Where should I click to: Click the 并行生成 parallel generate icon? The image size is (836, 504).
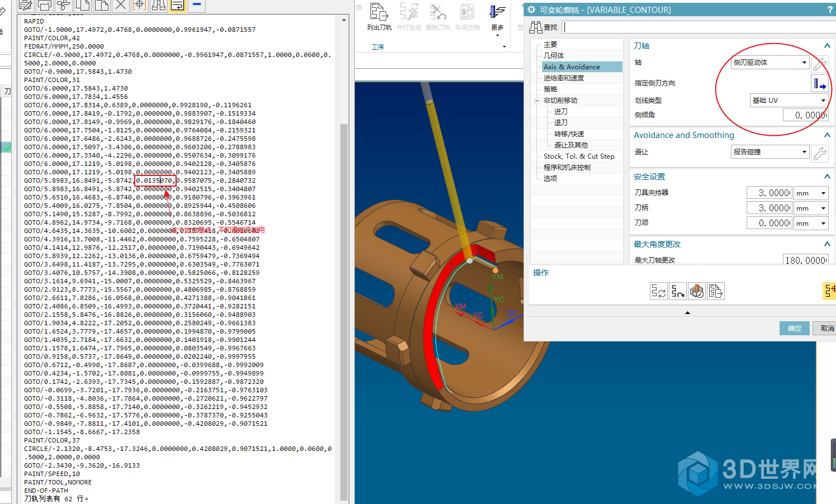[408, 17]
